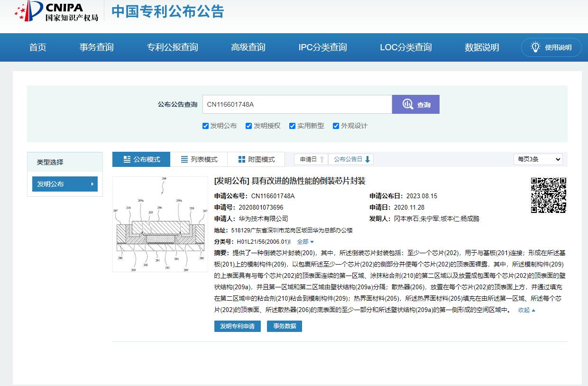This screenshot has height=386, width=588.
Task: Click the patent drawing thumbnail
Action: coord(160,224)
